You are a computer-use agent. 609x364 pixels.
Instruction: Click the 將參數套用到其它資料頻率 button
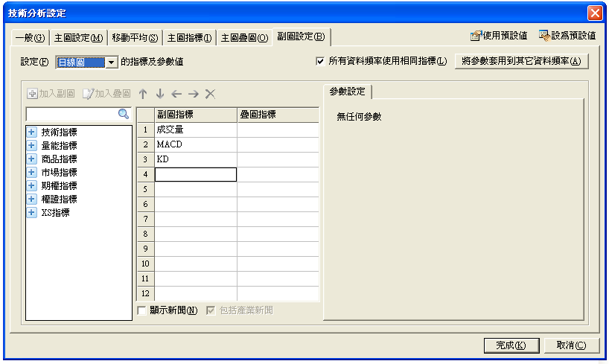click(522, 61)
